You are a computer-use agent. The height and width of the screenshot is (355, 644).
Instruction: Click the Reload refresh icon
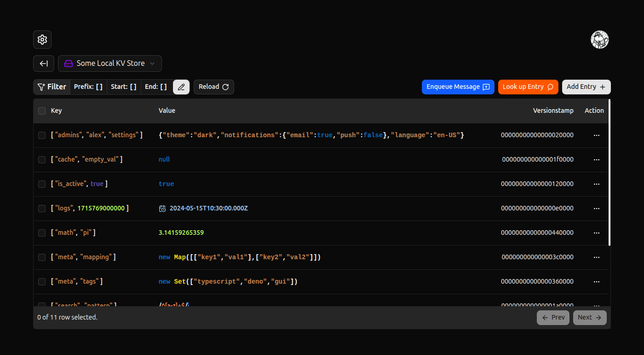point(225,87)
